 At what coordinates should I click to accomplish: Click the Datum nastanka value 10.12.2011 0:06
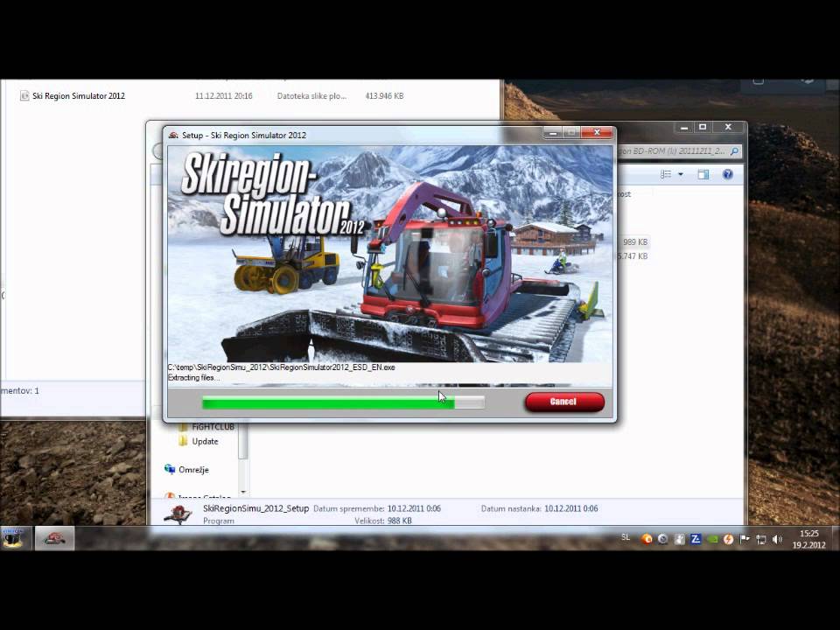click(571, 508)
